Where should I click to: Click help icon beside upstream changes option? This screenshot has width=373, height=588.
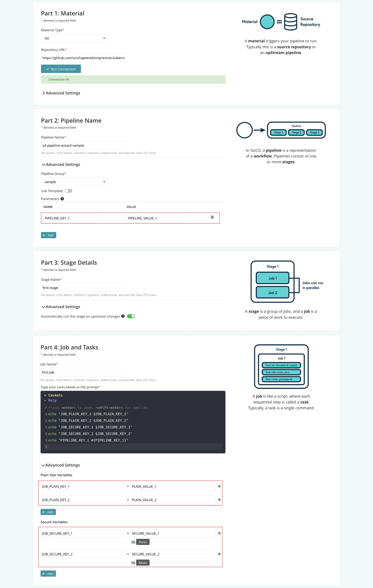[x=123, y=316]
